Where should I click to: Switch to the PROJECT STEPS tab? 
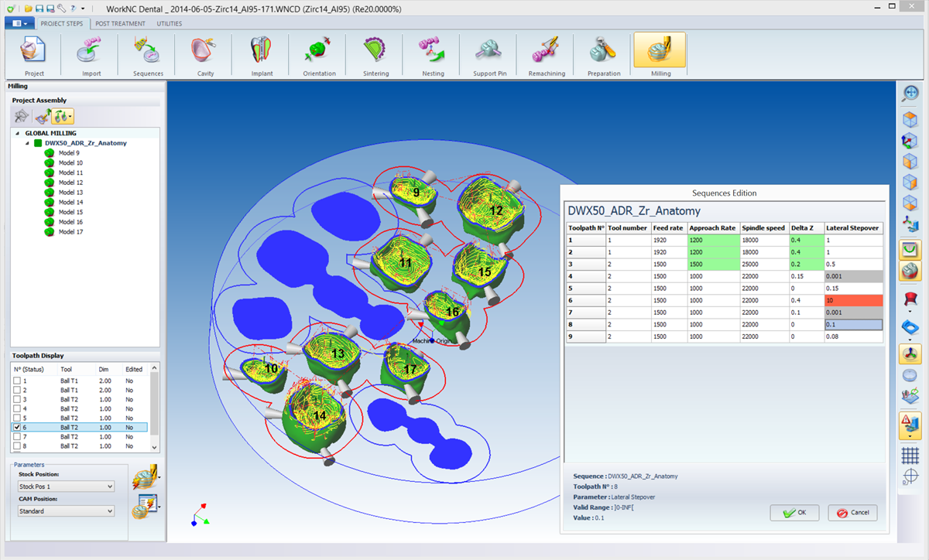click(62, 23)
